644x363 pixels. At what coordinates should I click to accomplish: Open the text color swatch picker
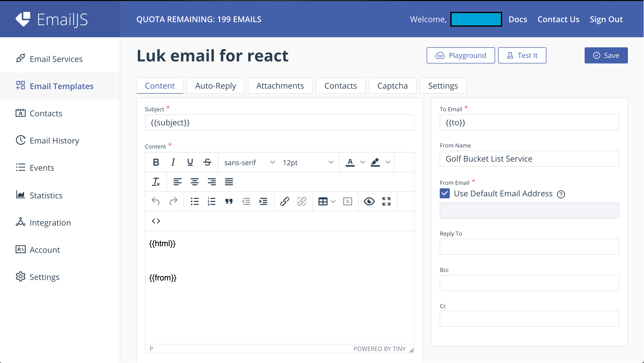tap(362, 162)
